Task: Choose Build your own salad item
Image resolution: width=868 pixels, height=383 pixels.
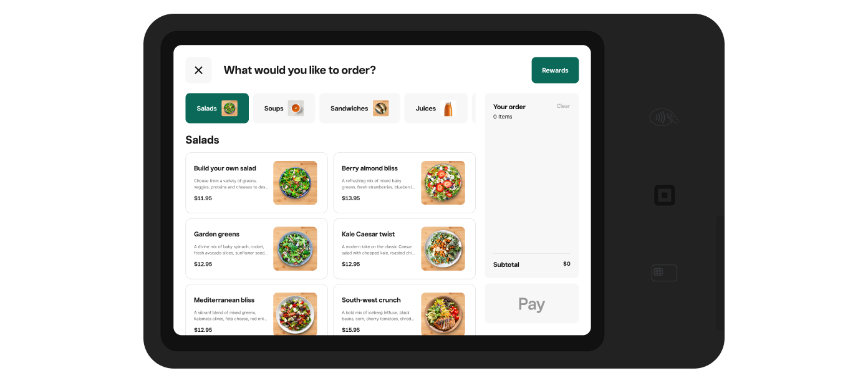Action: click(256, 183)
